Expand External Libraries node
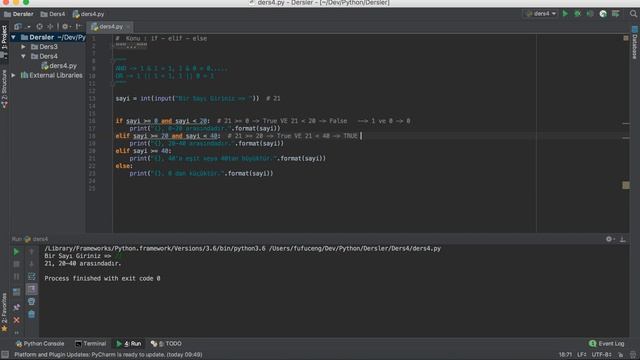 [13, 75]
